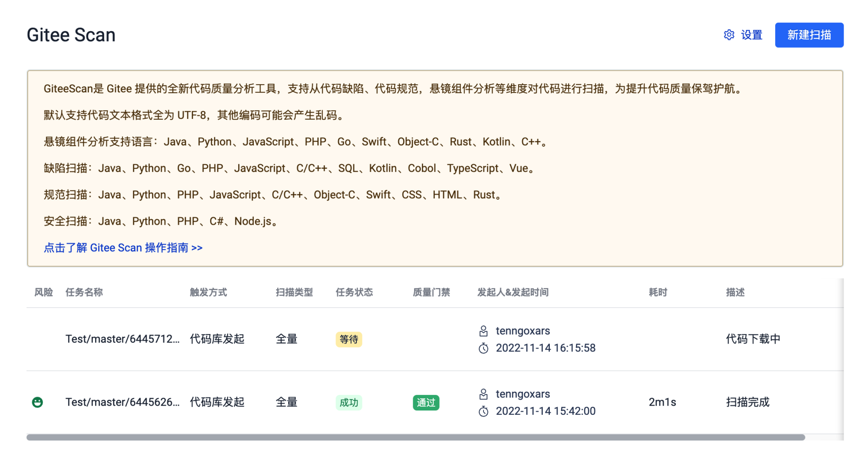Open the 设置 settings link
This screenshot has width=868, height=453.
[752, 35]
